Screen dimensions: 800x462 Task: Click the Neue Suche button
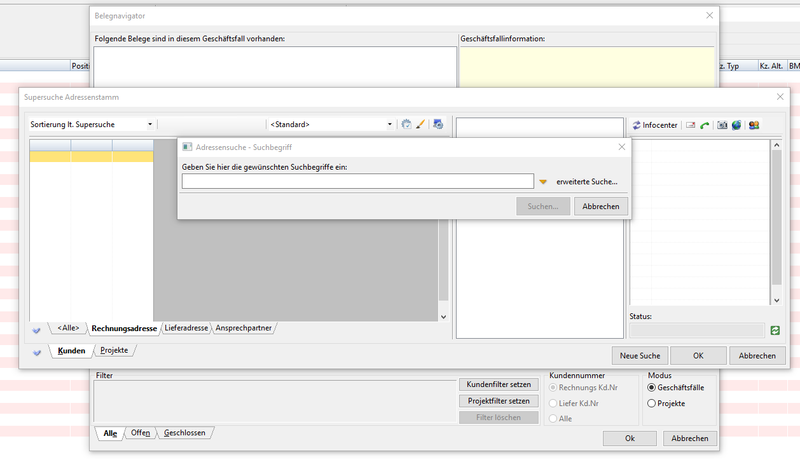(x=639, y=355)
